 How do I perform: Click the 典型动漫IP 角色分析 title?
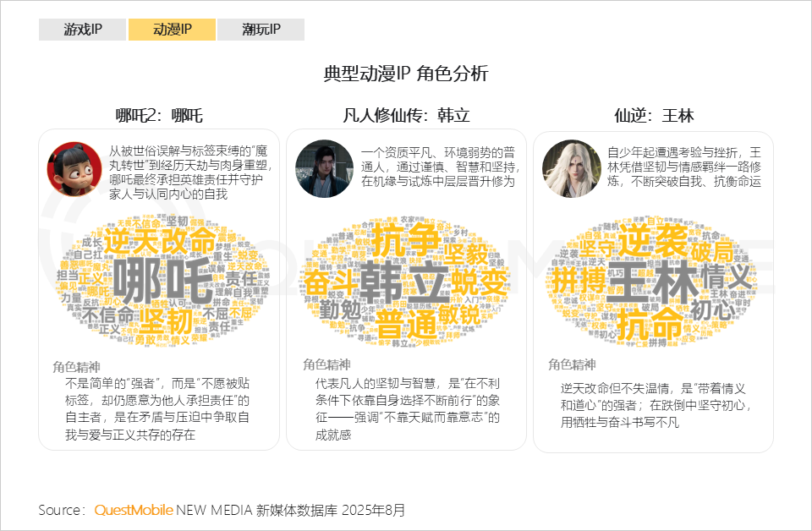click(x=406, y=74)
